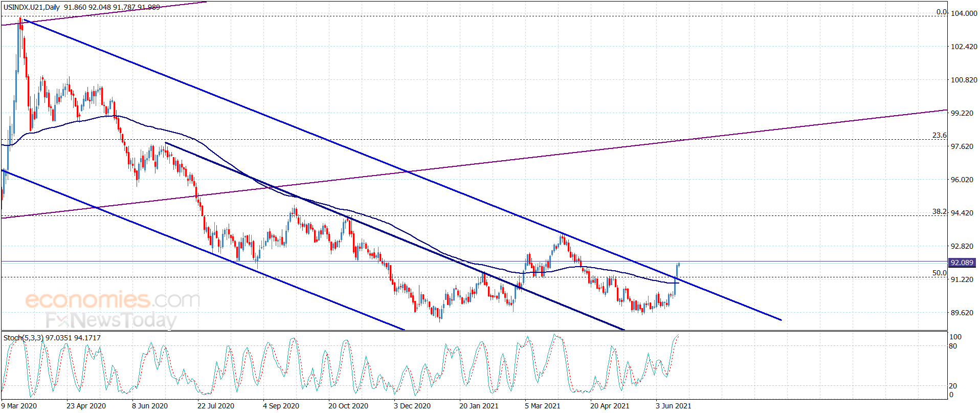Click the 3 Dec 2020 date label

[x=412, y=406]
